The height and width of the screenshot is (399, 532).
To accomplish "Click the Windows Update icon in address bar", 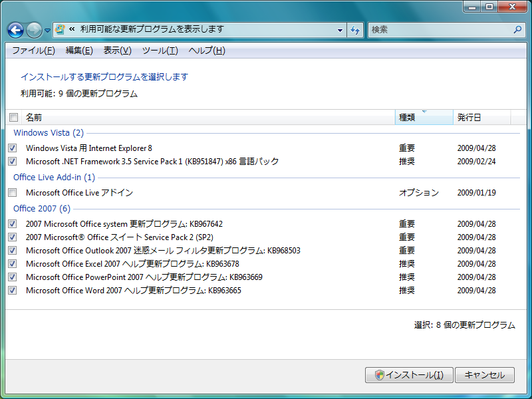I will (x=60, y=29).
